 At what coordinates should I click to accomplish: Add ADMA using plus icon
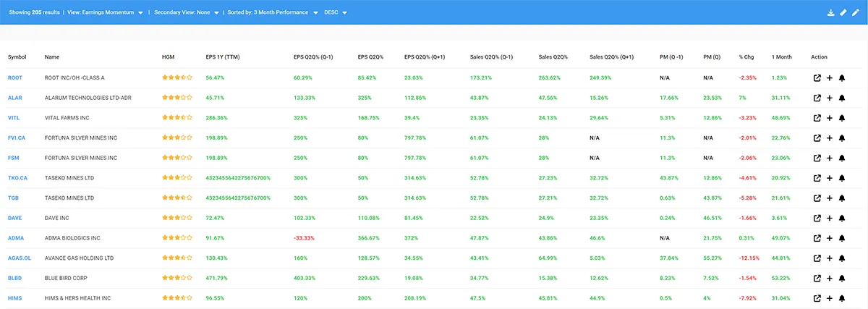click(830, 237)
